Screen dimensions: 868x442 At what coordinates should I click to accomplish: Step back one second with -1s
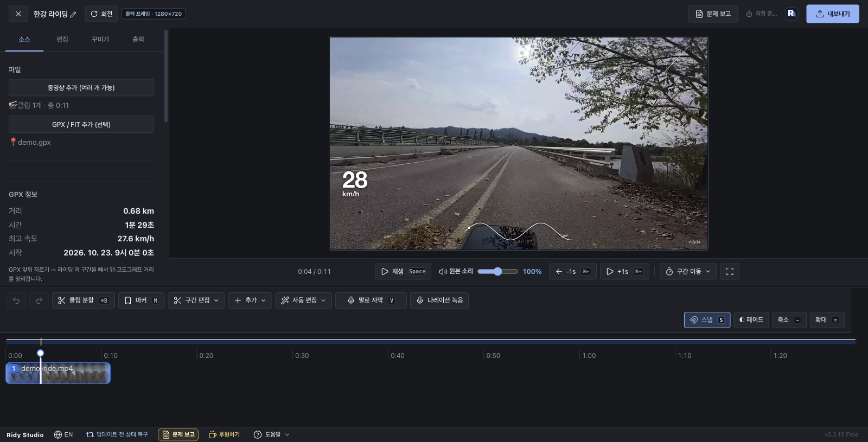click(573, 271)
